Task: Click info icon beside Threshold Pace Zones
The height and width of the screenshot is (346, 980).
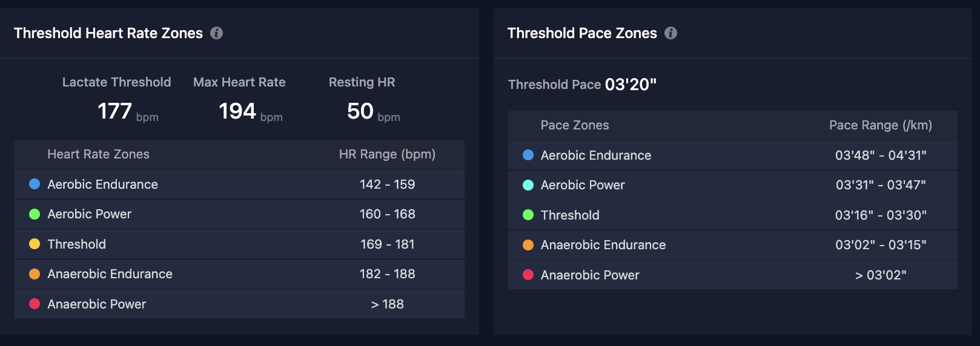Action: (x=670, y=33)
